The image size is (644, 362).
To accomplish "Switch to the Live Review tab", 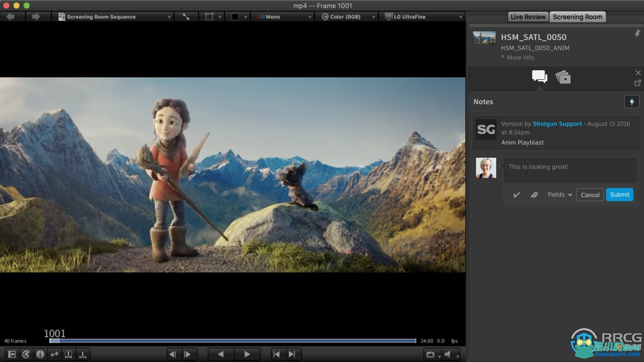I will click(528, 17).
